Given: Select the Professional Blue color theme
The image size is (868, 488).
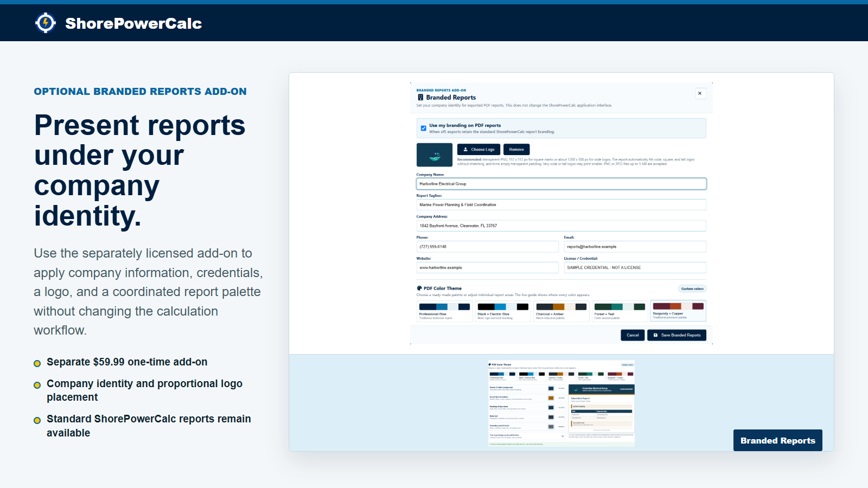Looking at the screenshot, I should click(445, 311).
